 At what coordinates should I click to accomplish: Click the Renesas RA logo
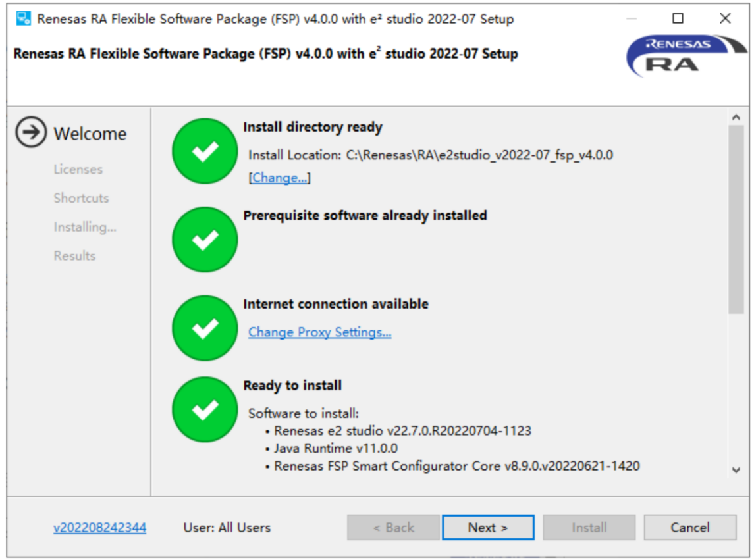click(x=686, y=55)
